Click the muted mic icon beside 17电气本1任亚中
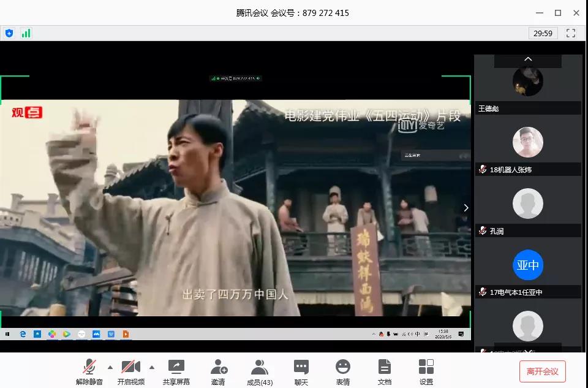The image size is (588, 388). tap(483, 292)
